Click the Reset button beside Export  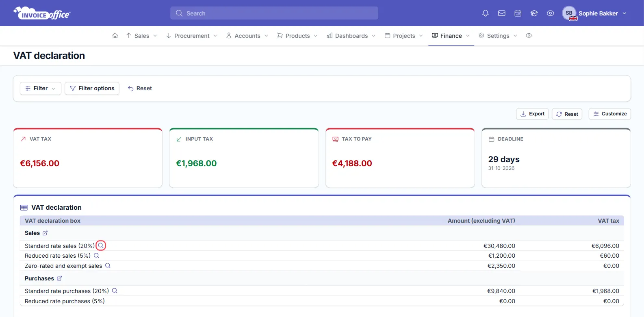pos(567,114)
